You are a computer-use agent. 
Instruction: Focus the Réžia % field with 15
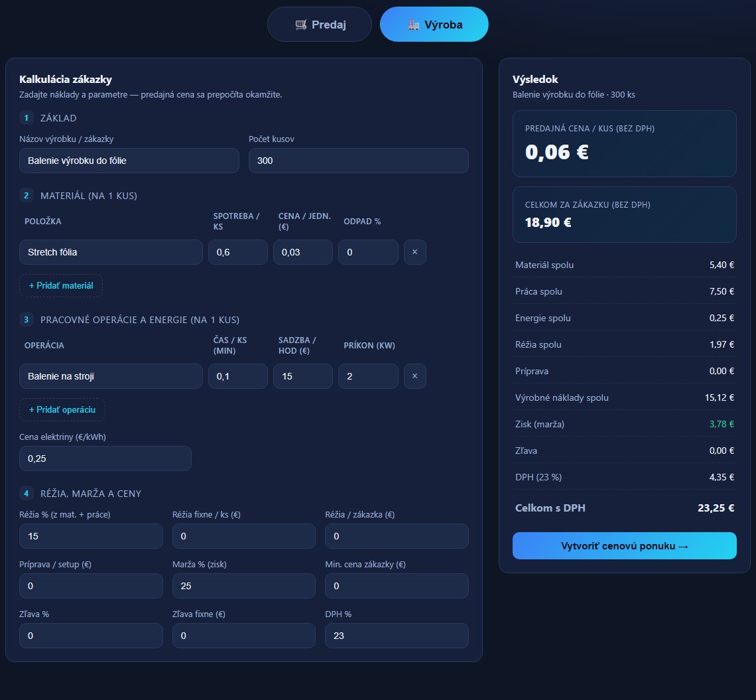91,536
